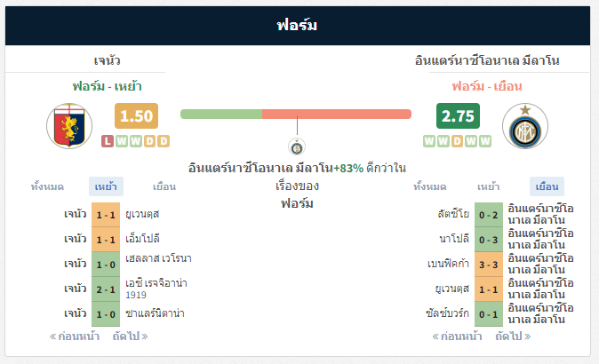Click the Inter Milan club crest logo
599x364 pixels.
tap(524, 126)
